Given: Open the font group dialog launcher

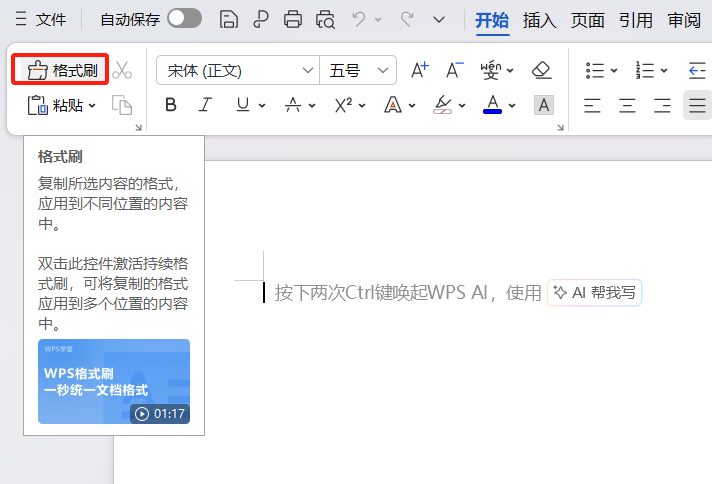Looking at the screenshot, I should [560, 128].
